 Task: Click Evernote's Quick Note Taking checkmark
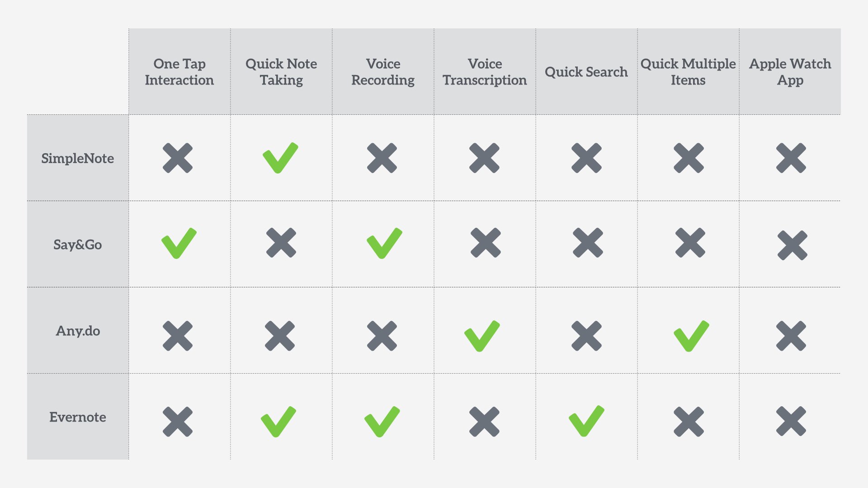click(x=278, y=422)
